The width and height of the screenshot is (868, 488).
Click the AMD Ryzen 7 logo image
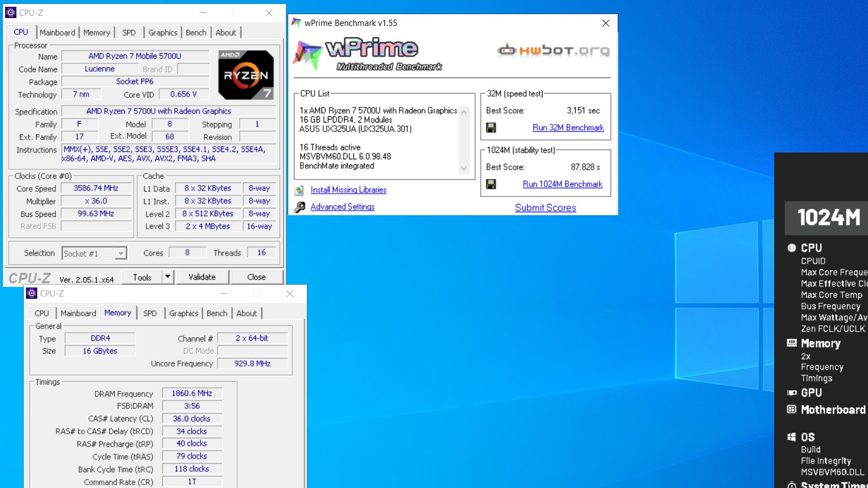coord(246,75)
